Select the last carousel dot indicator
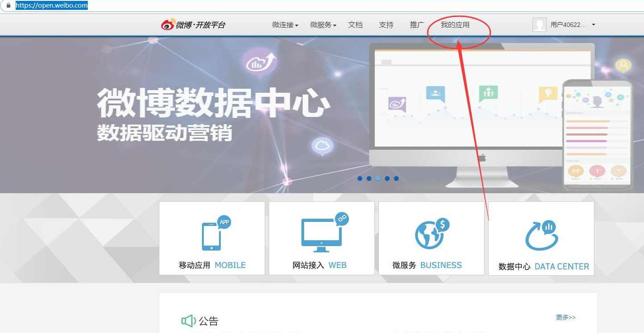The height and width of the screenshot is (333, 644). [x=396, y=178]
